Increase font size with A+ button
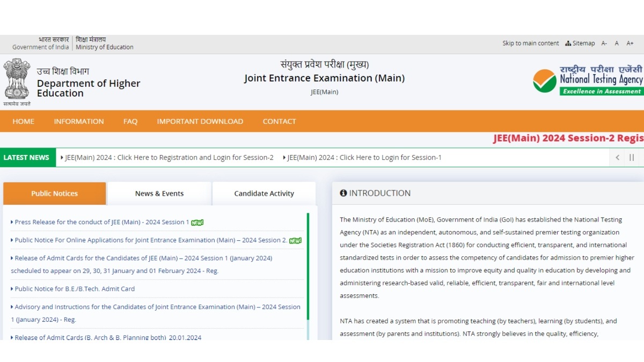The width and height of the screenshot is (644, 362). tap(630, 43)
